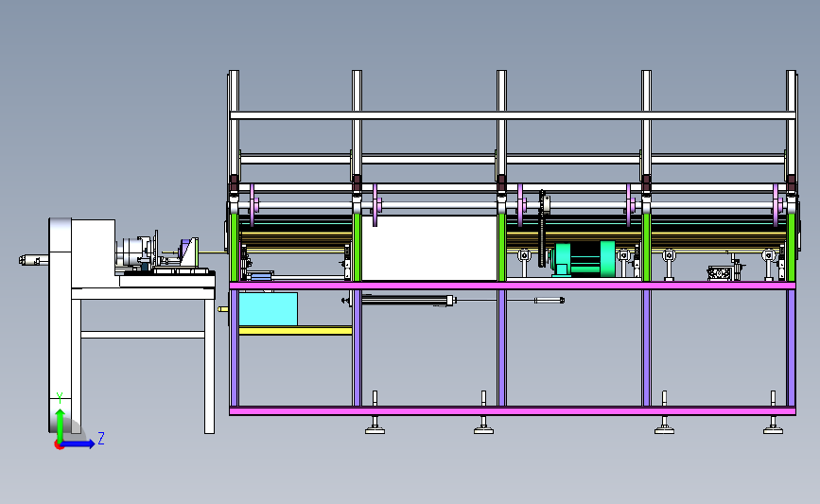This screenshot has height=504, width=820.
Task: Select the teal-green electric motor in the model
Action: (584, 258)
